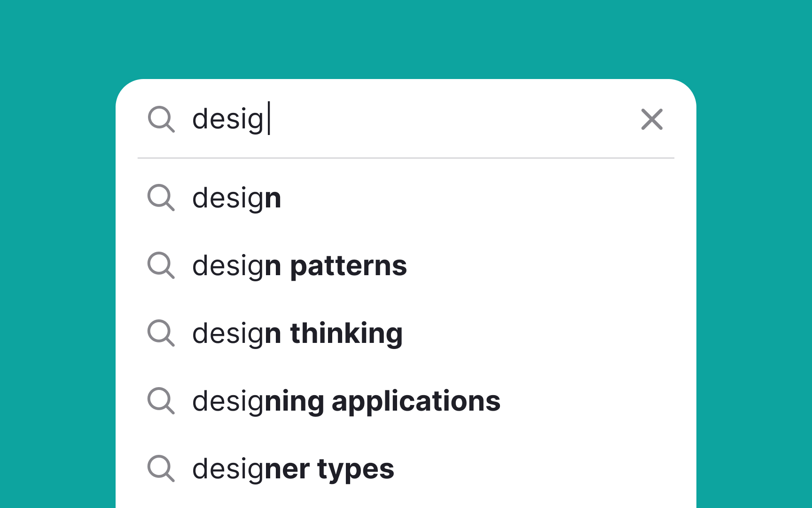812x508 pixels.
Task: Choose the 'design patterns' suggestion
Action: tap(299, 266)
